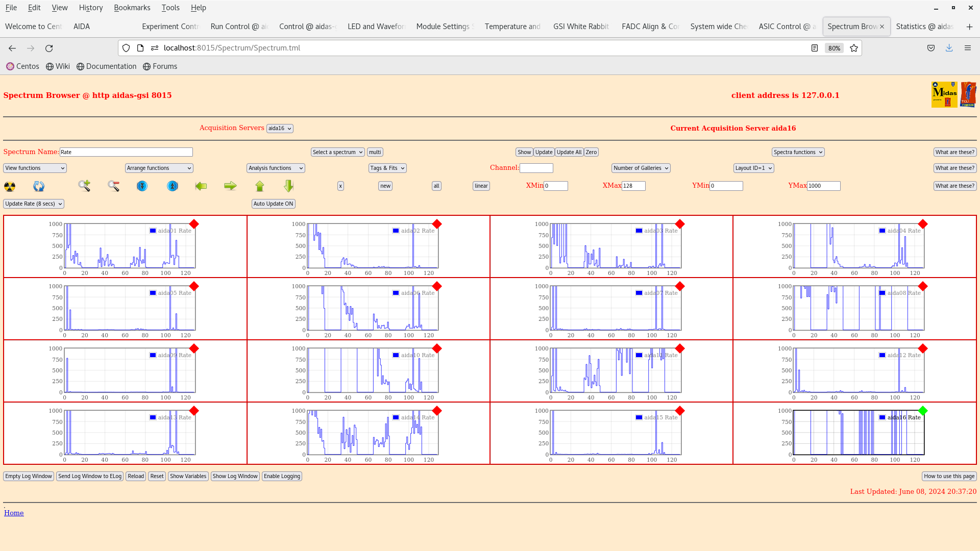Image resolution: width=980 pixels, height=551 pixels.
Task: Click the green right arrow icon
Action: pyautogui.click(x=230, y=186)
